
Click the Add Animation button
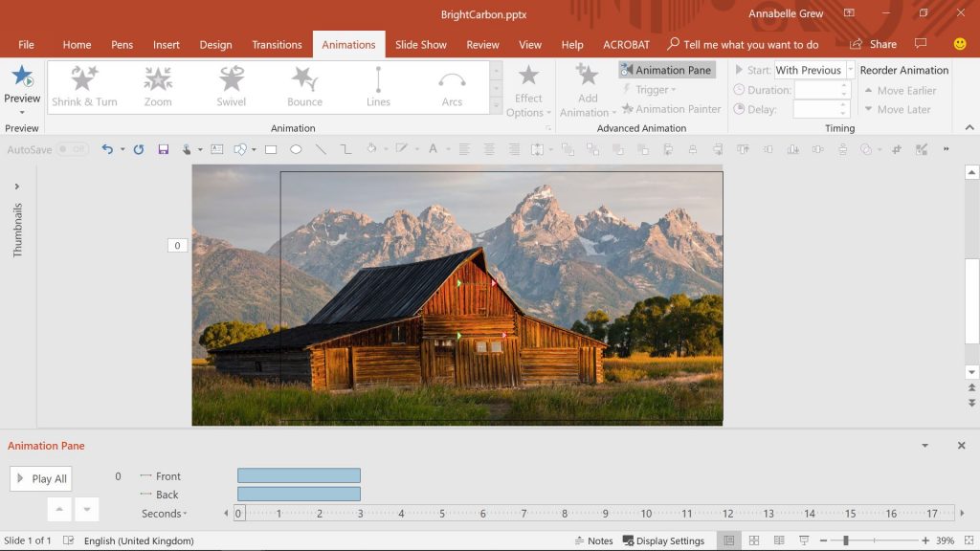coord(588,90)
